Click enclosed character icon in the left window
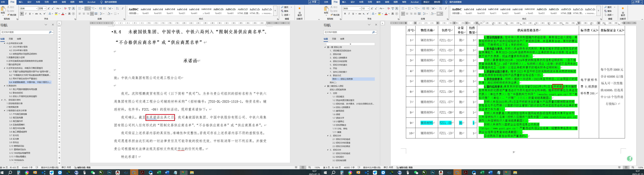This screenshot has width=644, height=175. (73, 13)
